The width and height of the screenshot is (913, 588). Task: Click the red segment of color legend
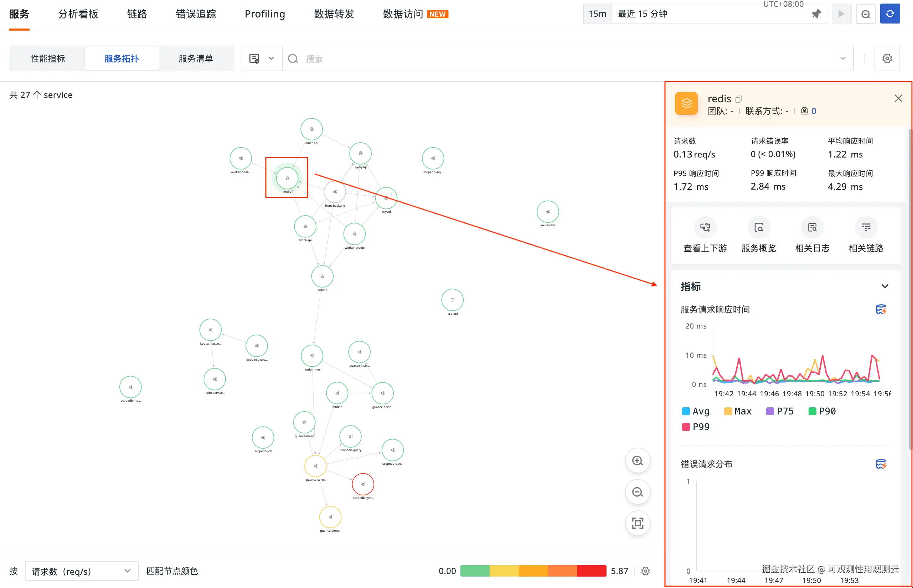point(591,571)
